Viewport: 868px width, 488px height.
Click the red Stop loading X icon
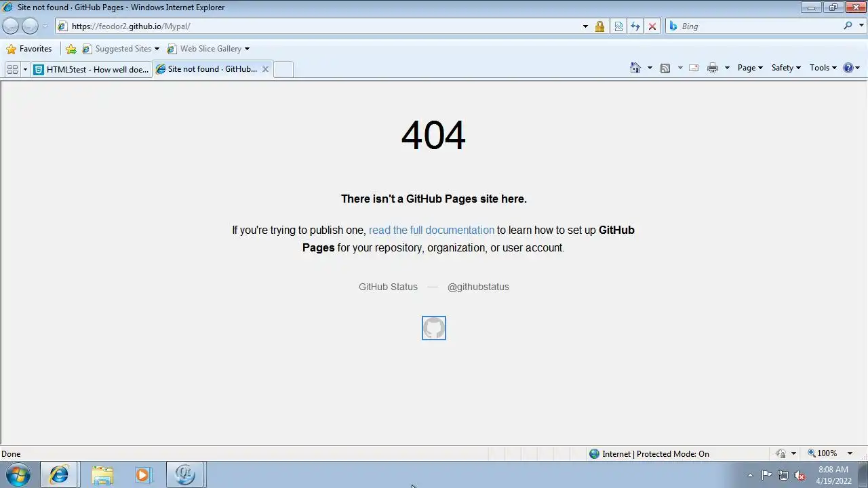click(652, 26)
